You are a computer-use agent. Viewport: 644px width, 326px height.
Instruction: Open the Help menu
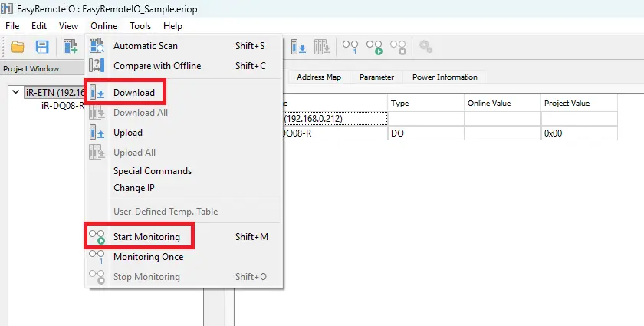pyautogui.click(x=172, y=26)
